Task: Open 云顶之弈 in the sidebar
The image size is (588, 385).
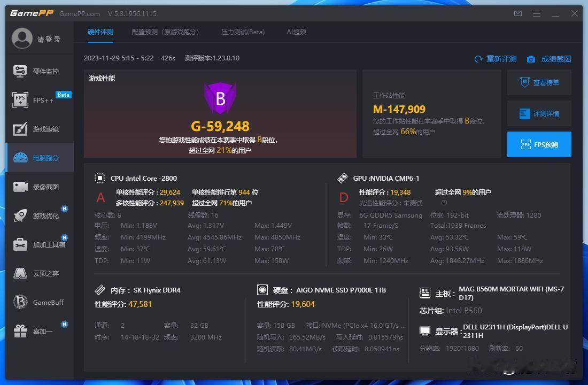Action: coord(40,274)
